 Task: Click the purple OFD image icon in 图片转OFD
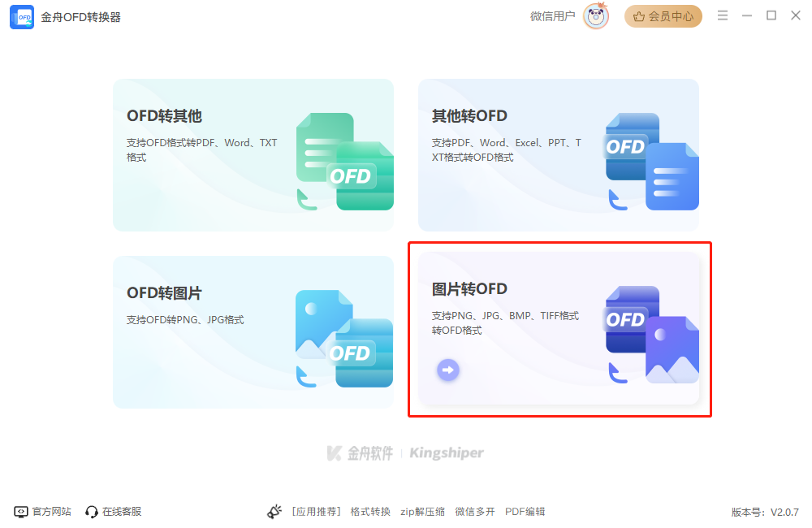click(x=653, y=335)
